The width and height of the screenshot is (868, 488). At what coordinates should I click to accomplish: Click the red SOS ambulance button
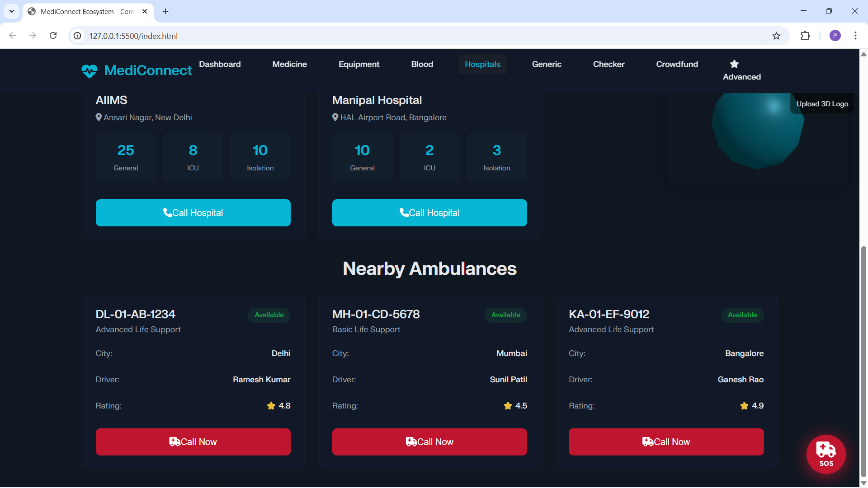[x=826, y=454]
